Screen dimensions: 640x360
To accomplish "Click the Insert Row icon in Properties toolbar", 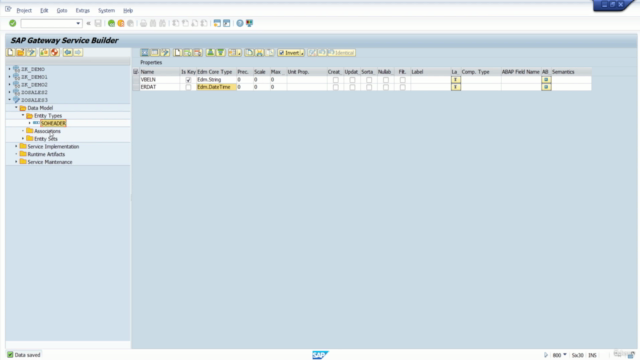I will pyautogui.click(x=187, y=53).
